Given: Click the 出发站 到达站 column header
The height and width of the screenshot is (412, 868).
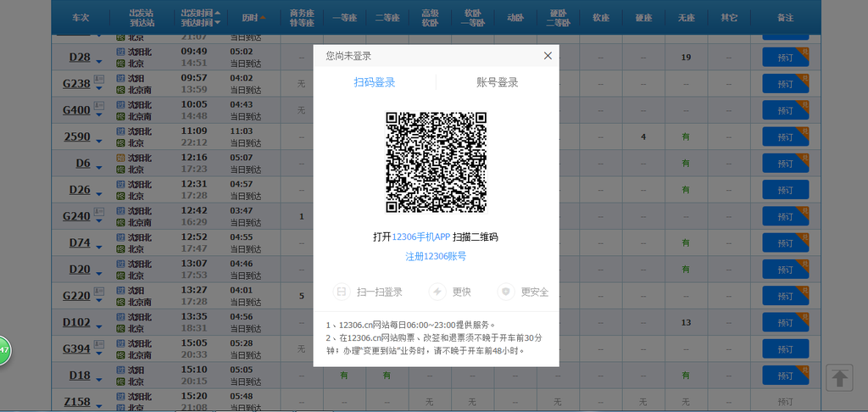Looking at the screenshot, I should 142,18.
